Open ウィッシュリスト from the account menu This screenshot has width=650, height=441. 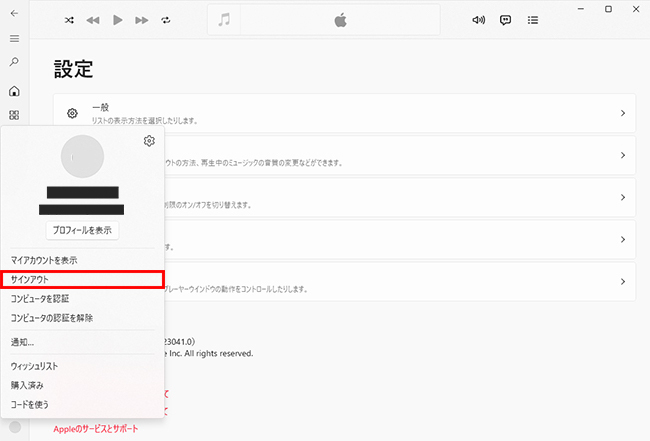tap(82, 366)
